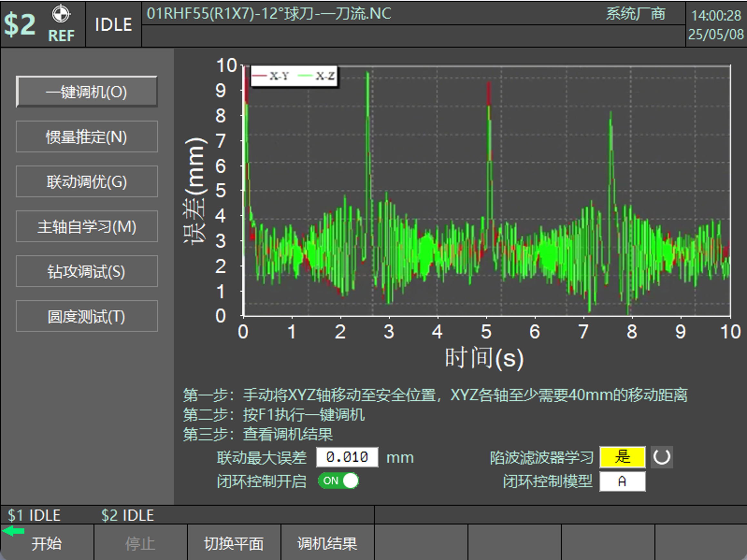This screenshot has height=560, width=747.
Task: Go to 钻攻调试(S) page
Action: click(86, 271)
